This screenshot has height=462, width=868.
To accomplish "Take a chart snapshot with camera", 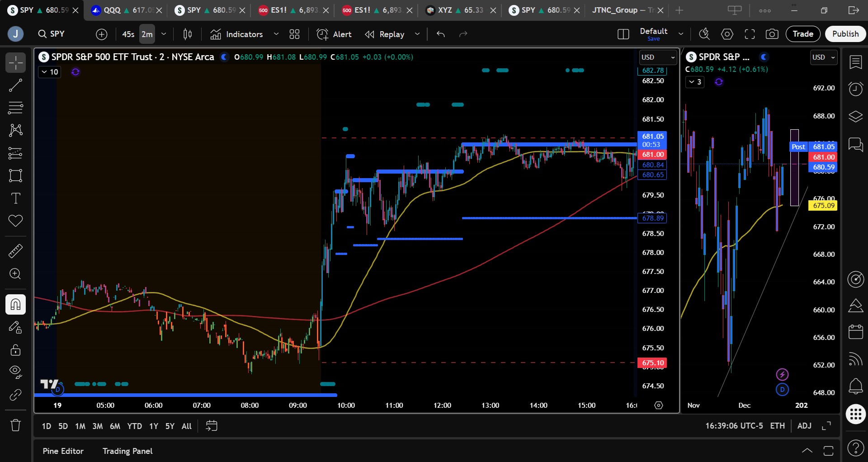I will coord(772,34).
